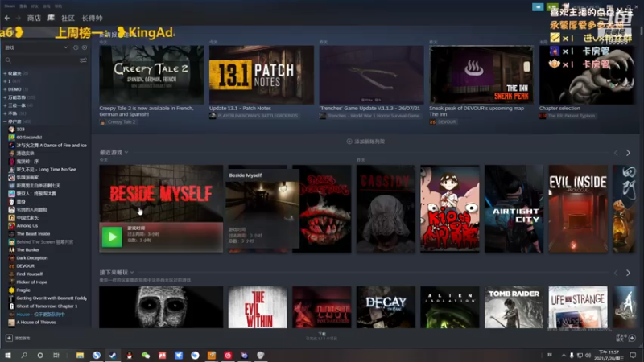This screenshot has width=644, height=362.
Task: Open the 好友 menu in the menu bar
Action: click(35, 6)
